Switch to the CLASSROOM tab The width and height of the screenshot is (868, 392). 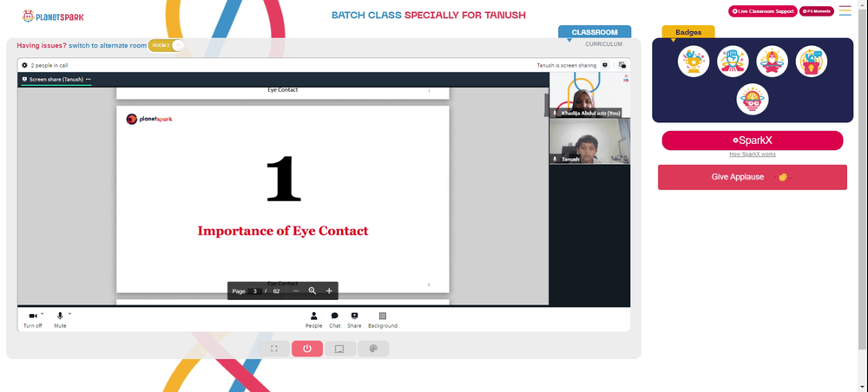(594, 32)
